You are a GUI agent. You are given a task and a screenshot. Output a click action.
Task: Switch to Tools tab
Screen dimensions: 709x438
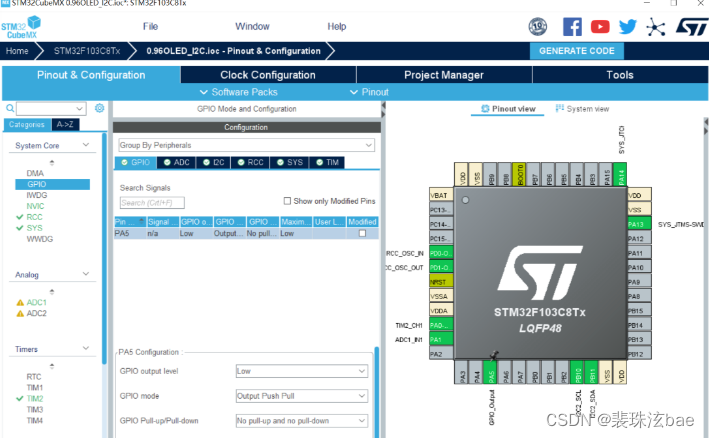pos(620,75)
